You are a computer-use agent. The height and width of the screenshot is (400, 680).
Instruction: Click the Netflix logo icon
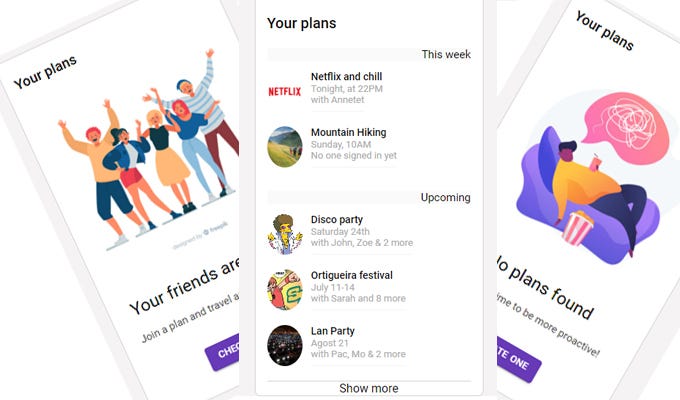[x=284, y=91]
